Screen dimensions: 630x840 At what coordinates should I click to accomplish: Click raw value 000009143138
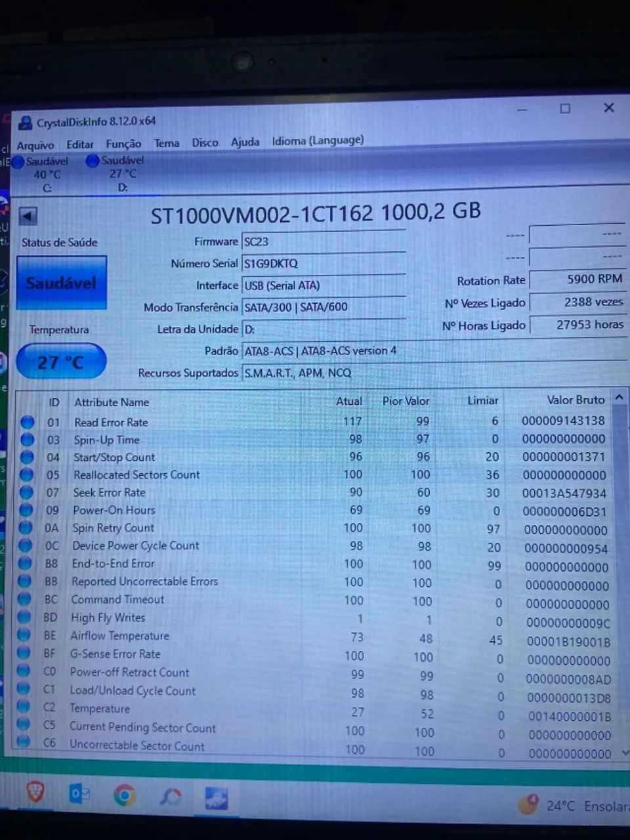[563, 421]
